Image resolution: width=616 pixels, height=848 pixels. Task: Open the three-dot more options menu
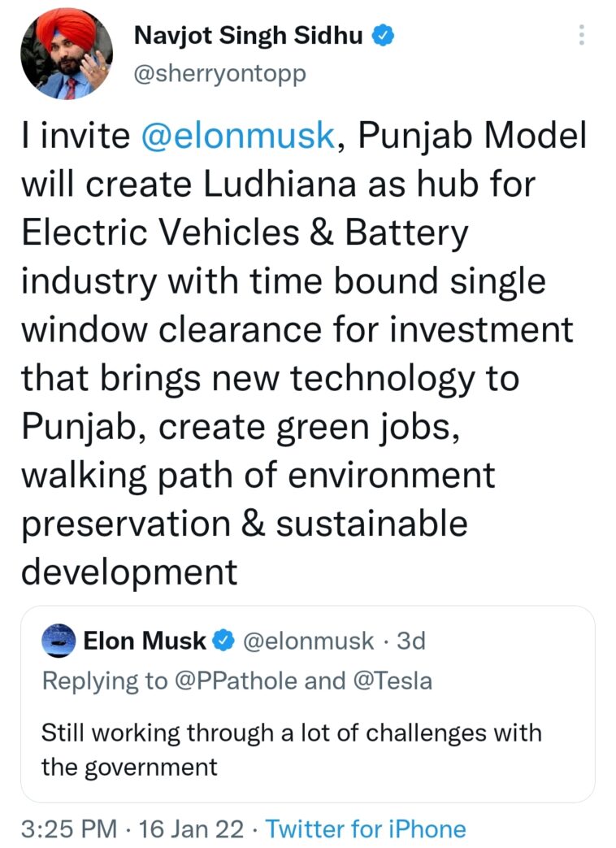[x=580, y=35]
